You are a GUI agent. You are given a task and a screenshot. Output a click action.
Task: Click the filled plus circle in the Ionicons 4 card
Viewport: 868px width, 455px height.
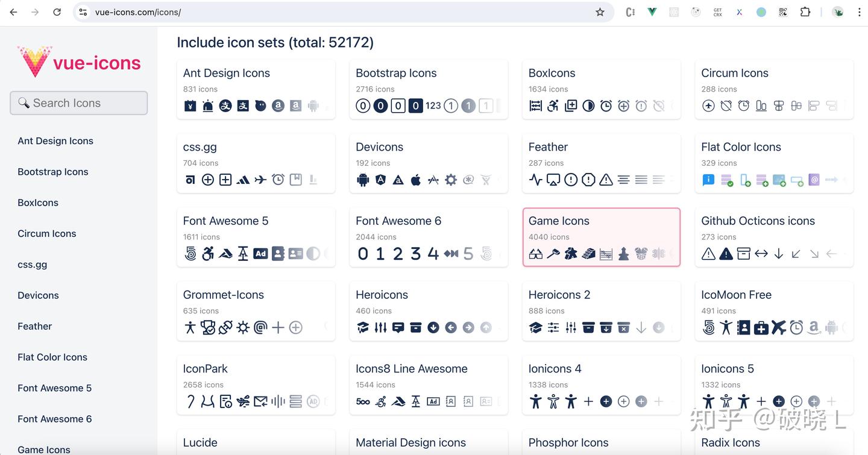point(606,401)
